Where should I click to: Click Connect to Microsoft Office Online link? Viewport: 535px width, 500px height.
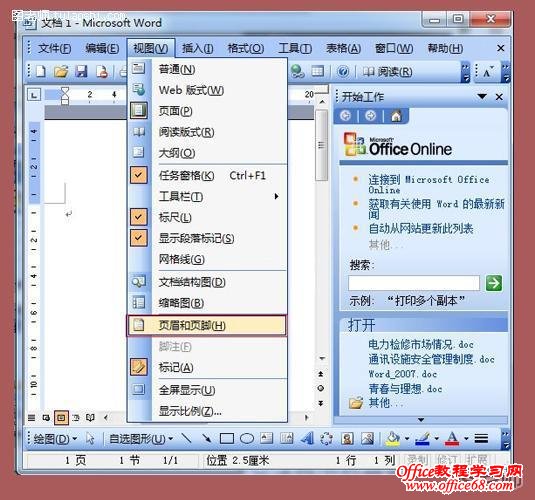coord(429,184)
